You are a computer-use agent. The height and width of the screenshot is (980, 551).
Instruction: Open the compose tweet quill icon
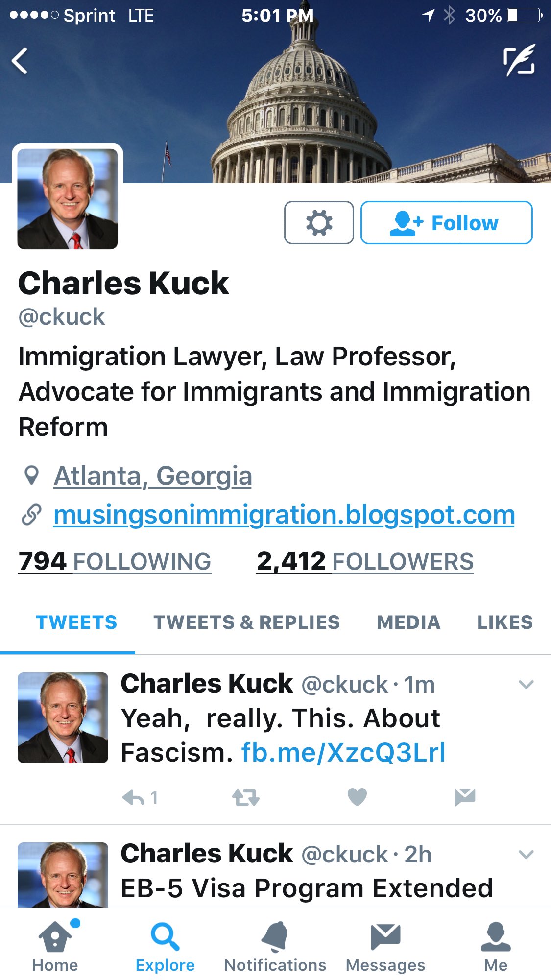click(x=520, y=61)
